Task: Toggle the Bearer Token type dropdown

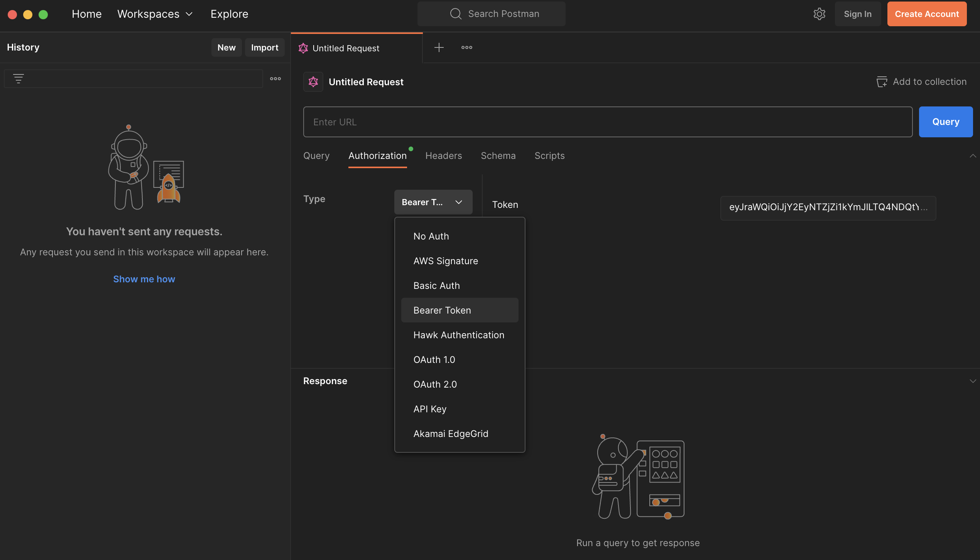Action: (433, 202)
